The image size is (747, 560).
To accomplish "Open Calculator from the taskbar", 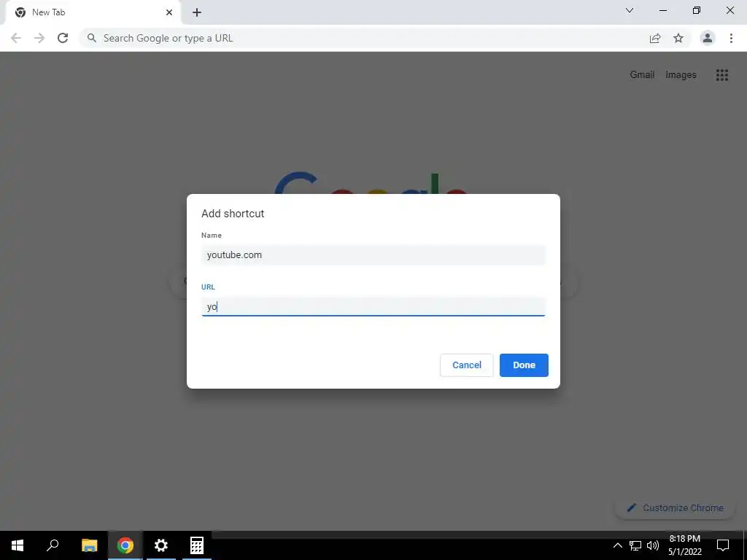I will click(x=197, y=545).
